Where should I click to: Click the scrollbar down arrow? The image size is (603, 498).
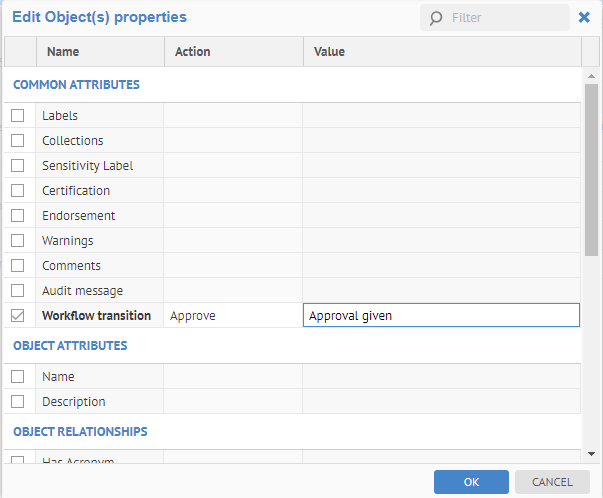click(591, 453)
